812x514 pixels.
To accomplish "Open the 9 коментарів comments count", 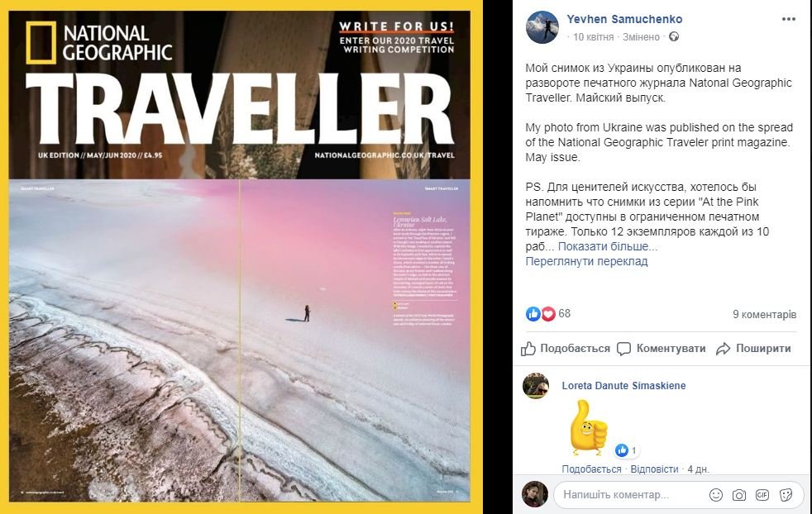I will pyautogui.click(x=764, y=314).
